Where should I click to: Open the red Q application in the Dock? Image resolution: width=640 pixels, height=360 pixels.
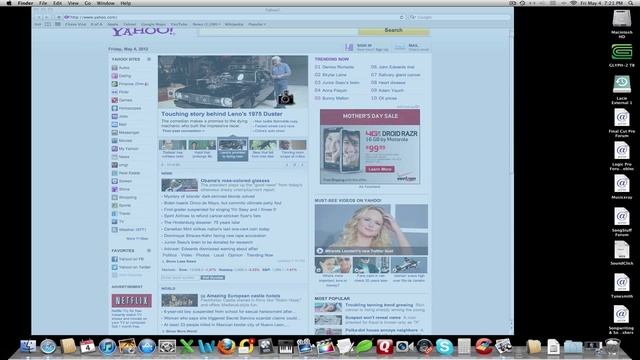(384, 347)
